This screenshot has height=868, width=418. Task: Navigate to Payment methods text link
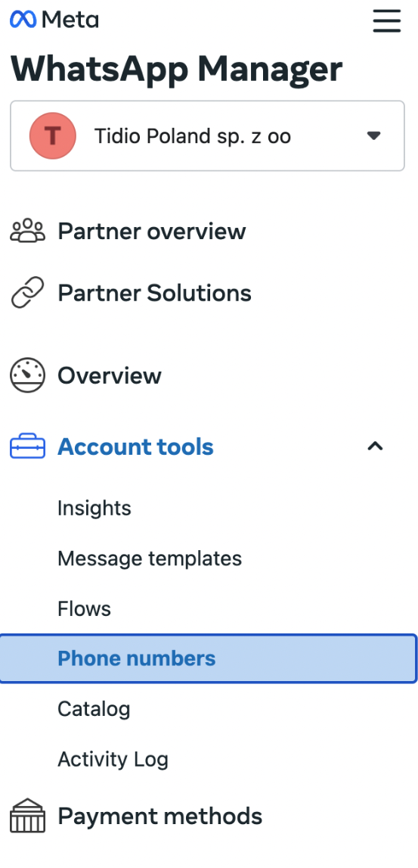160,816
